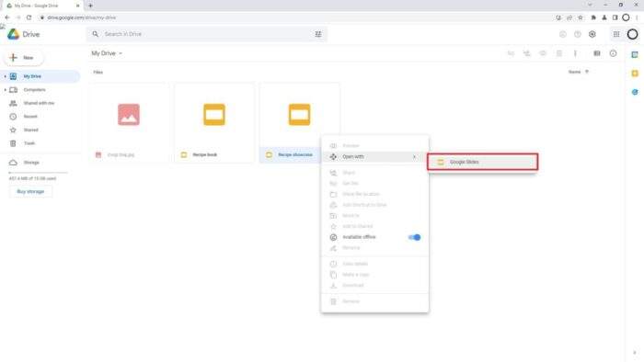Screen dimensions: 644x362
Task: Click the toolbar Share person icon
Action: click(527, 53)
